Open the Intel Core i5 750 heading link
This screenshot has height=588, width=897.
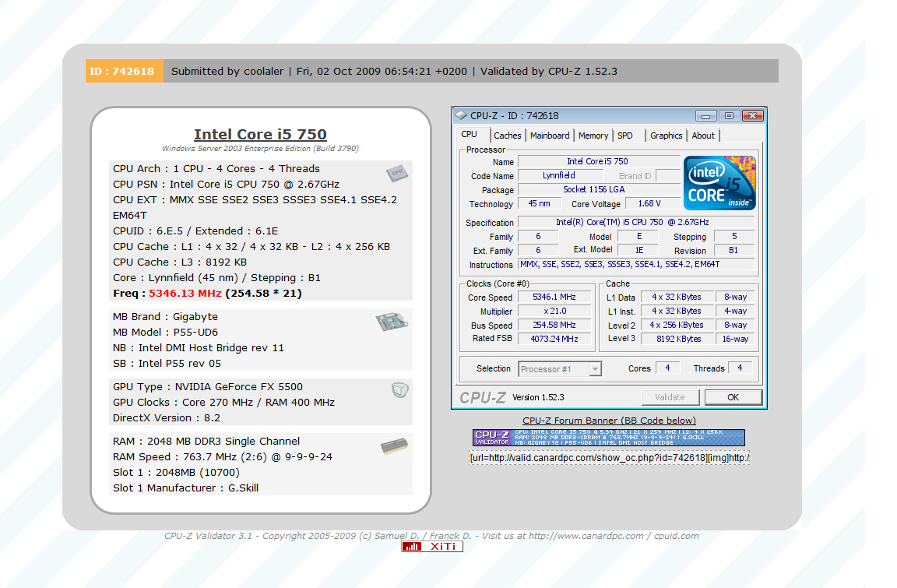coord(260,135)
